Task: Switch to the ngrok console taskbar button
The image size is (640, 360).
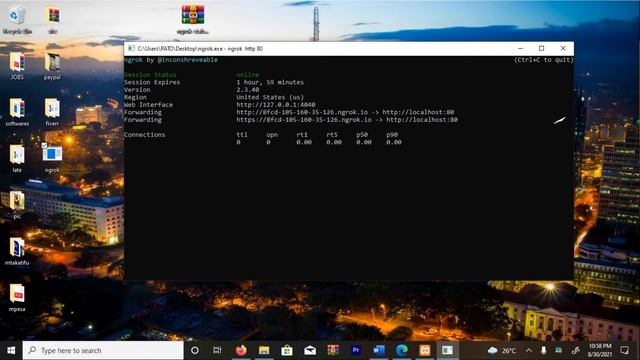Action: coord(448,350)
